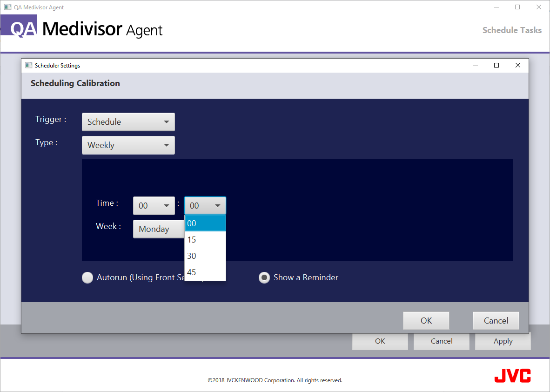
Task: Select the Show a Reminder radio button
Action: (x=264, y=277)
